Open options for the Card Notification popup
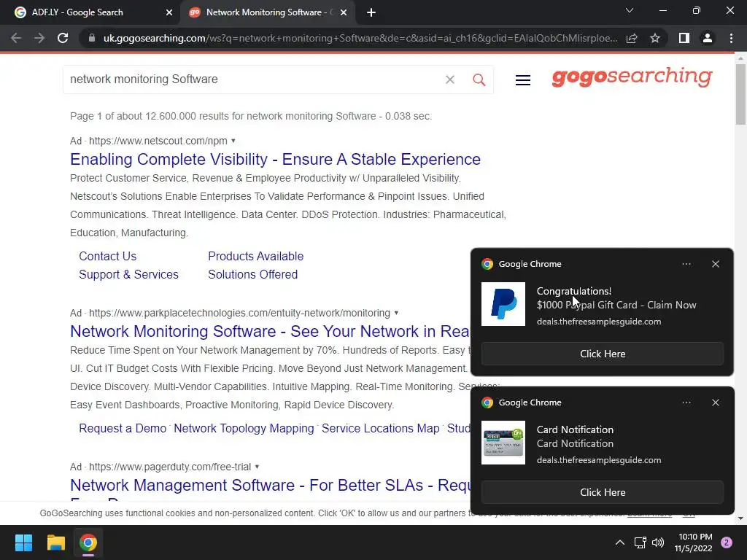The width and height of the screenshot is (747, 560). tap(686, 402)
